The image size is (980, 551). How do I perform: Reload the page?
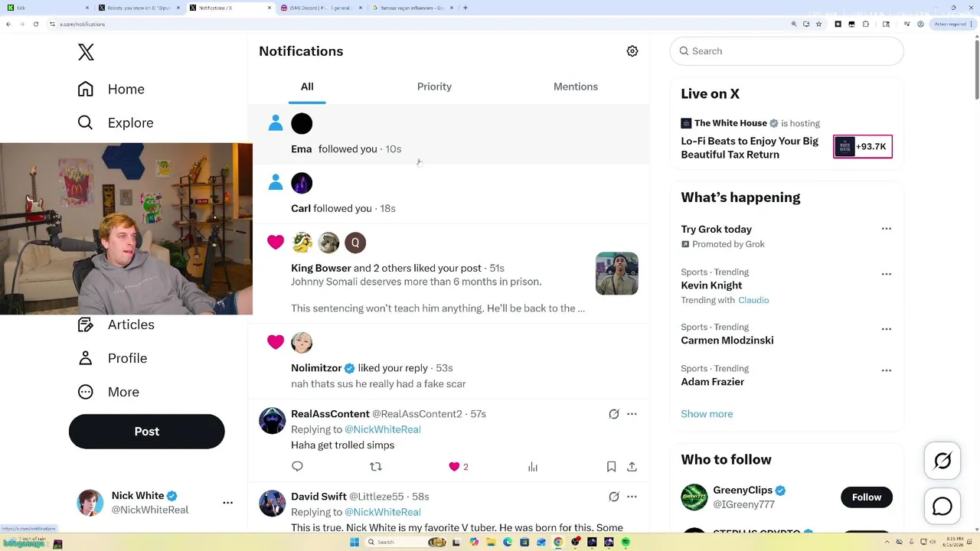click(36, 24)
